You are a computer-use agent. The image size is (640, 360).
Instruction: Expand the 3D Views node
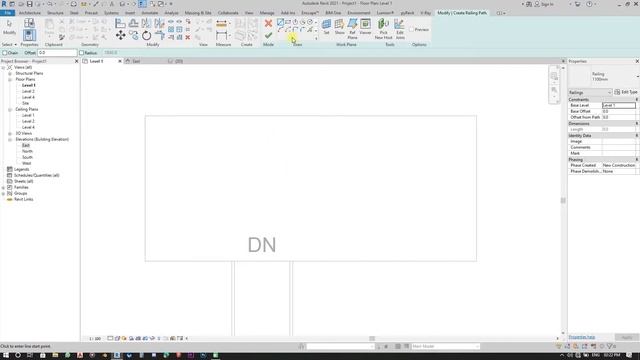[x=10, y=133]
